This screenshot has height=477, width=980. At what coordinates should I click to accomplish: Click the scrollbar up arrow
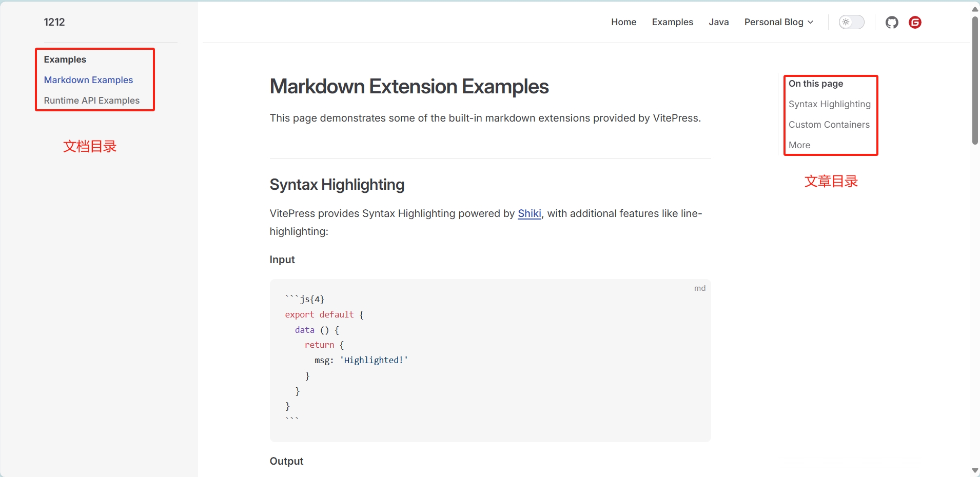pos(975,9)
